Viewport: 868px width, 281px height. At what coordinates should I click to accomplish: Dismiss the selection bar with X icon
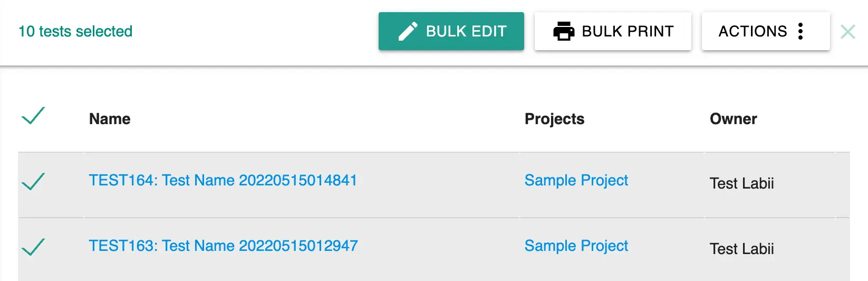point(847,32)
